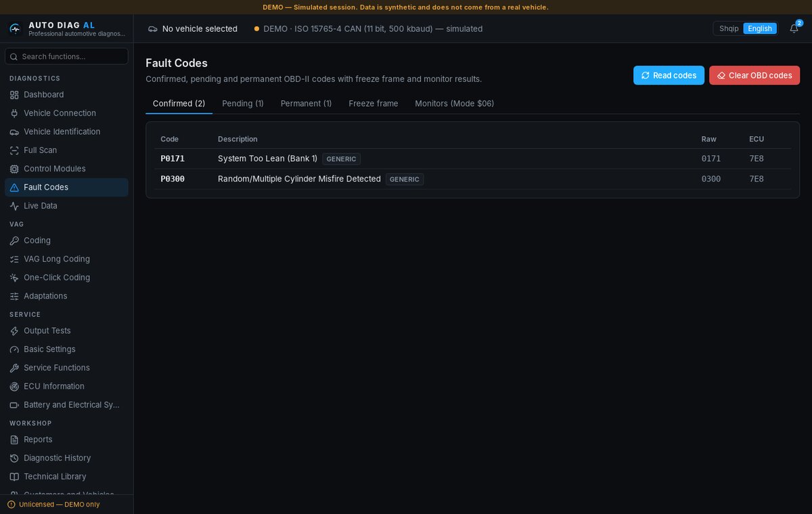Viewport: 812px width, 514px height.
Task: Click the Battery and Electrical icon
Action: click(x=14, y=405)
